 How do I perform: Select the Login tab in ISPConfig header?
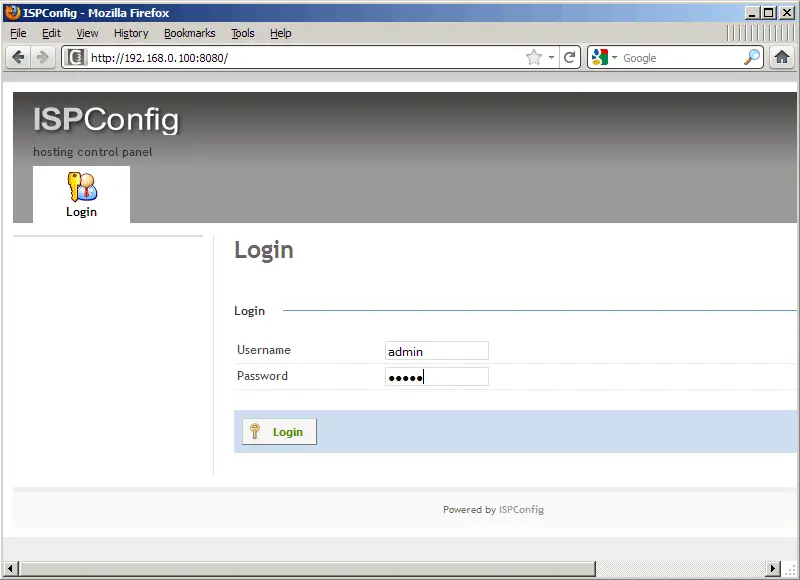coord(82,194)
